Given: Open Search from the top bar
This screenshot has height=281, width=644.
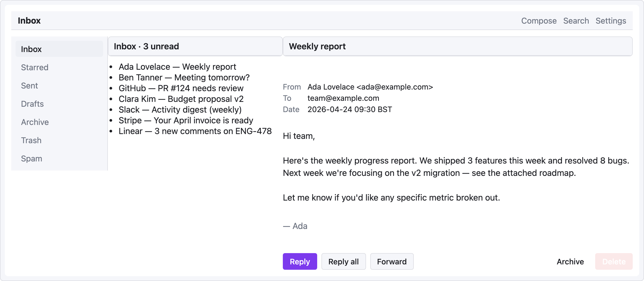Looking at the screenshot, I should (x=576, y=20).
